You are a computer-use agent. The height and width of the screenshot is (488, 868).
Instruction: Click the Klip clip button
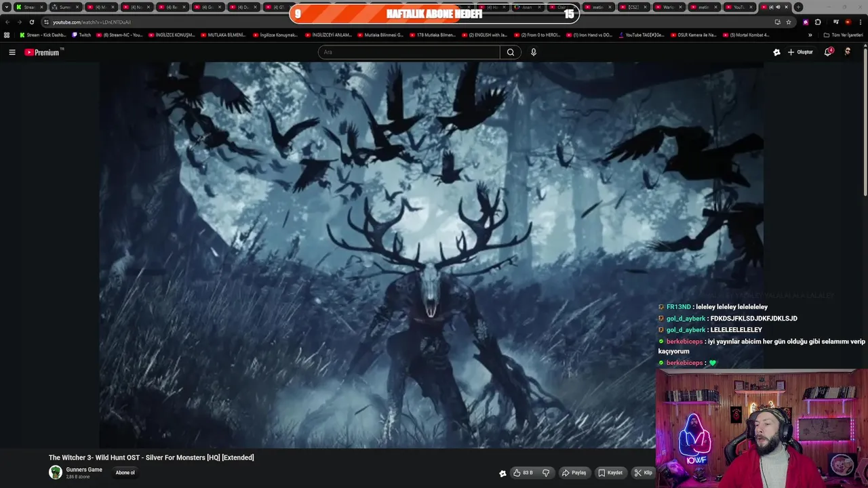[643, 473]
